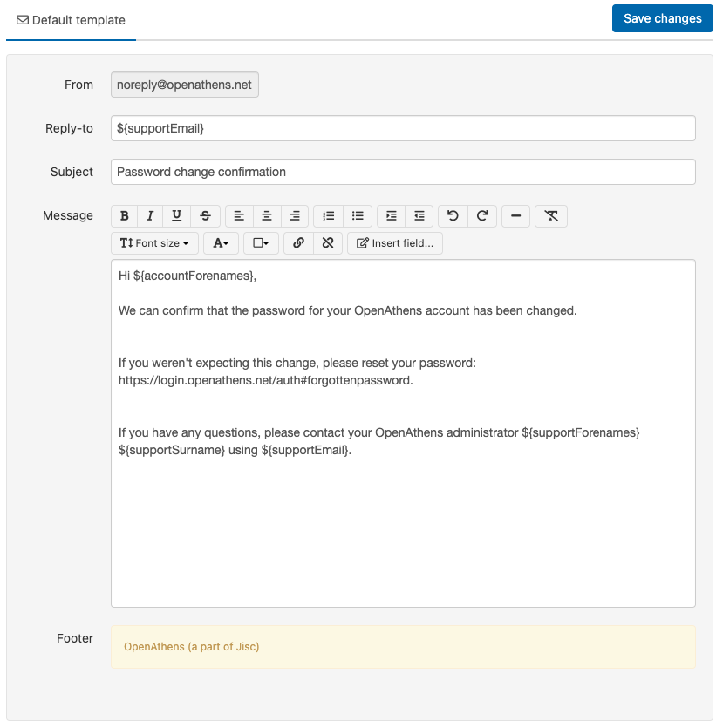This screenshot has width=716, height=728.
Task: Toggle bold formatting in message toolbar
Action: 125,216
